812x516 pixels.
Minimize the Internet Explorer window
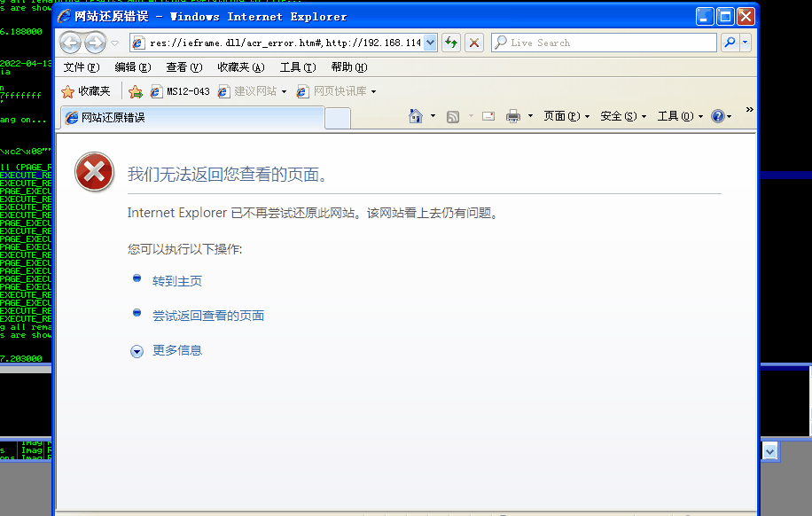[x=704, y=17]
